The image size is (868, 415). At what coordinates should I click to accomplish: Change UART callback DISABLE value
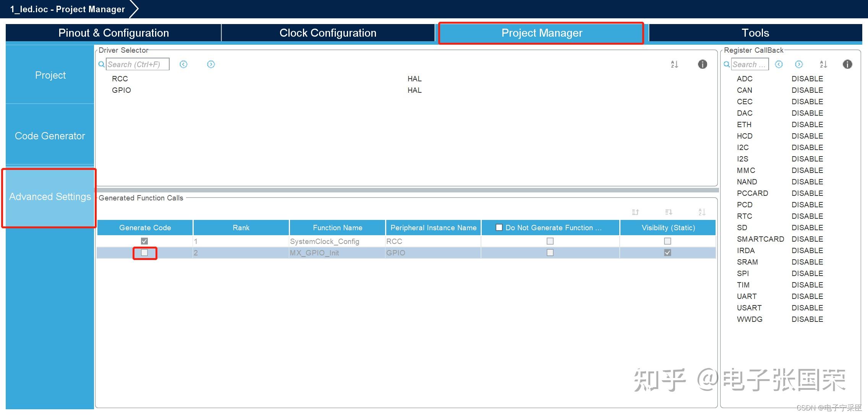(x=807, y=296)
